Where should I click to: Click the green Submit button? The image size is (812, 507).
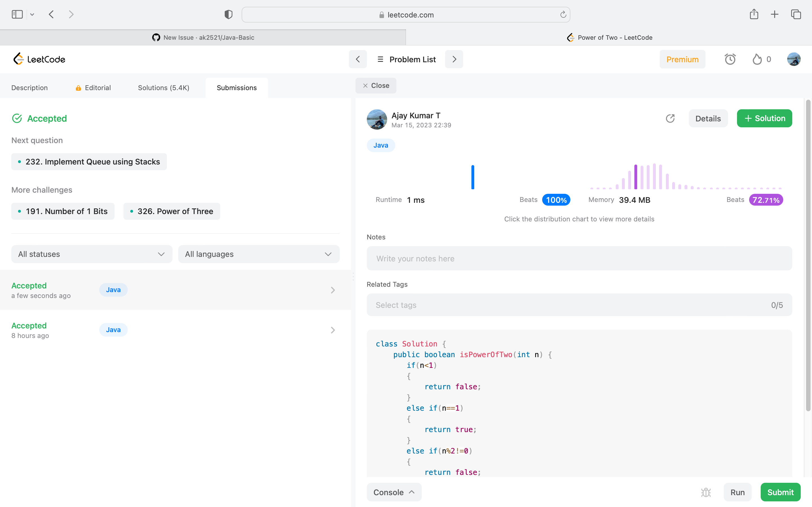780,492
